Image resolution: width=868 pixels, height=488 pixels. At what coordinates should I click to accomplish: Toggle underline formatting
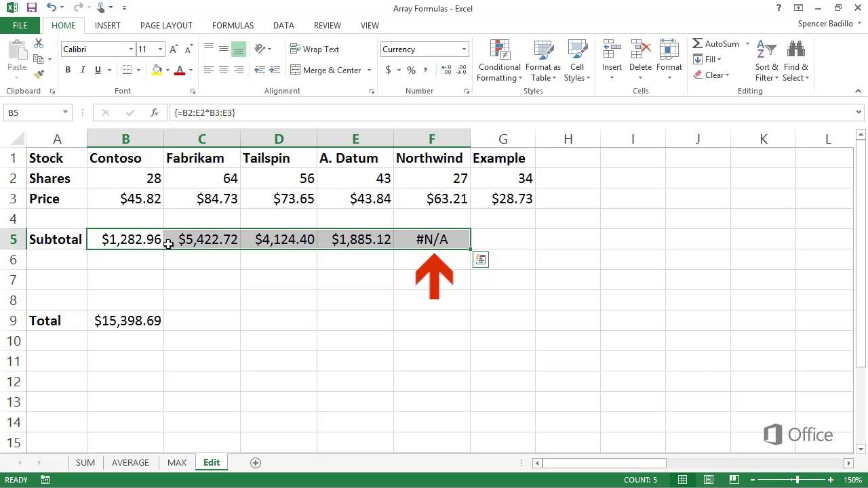point(98,70)
